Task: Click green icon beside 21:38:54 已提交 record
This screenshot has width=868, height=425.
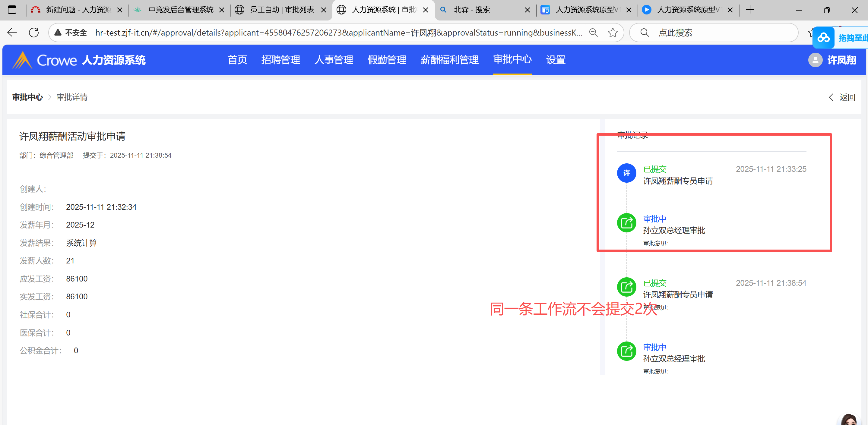Action: point(626,287)
